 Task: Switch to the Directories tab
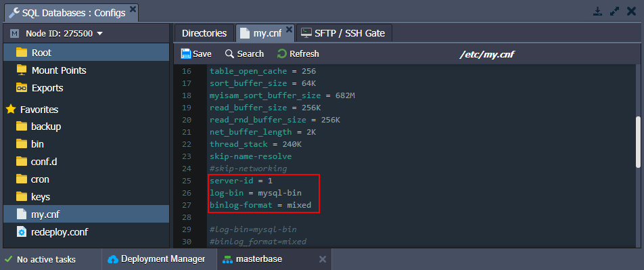[x=204, y=33]
